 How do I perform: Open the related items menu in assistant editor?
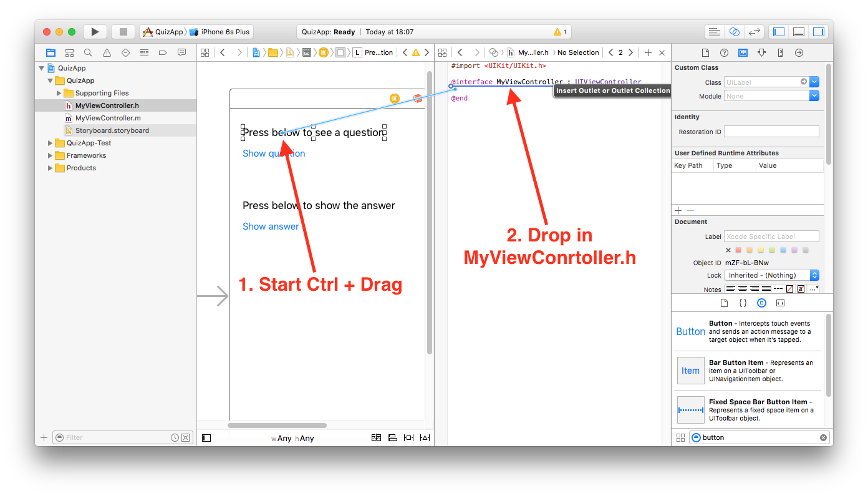coord(441,52)
